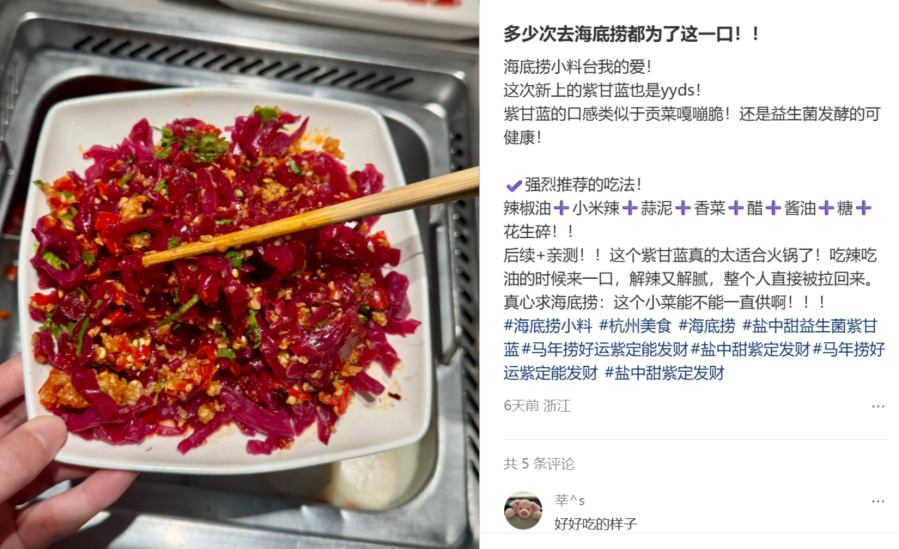Open post options three-dot menu
Viewport: 899px width, 549px height.
click(878, 406)
